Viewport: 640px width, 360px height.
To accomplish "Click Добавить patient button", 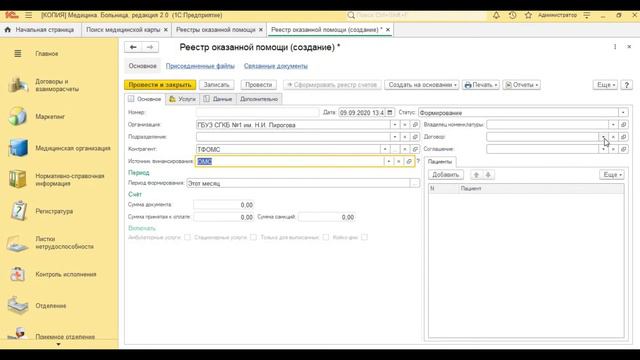I will tap(446, 175).
